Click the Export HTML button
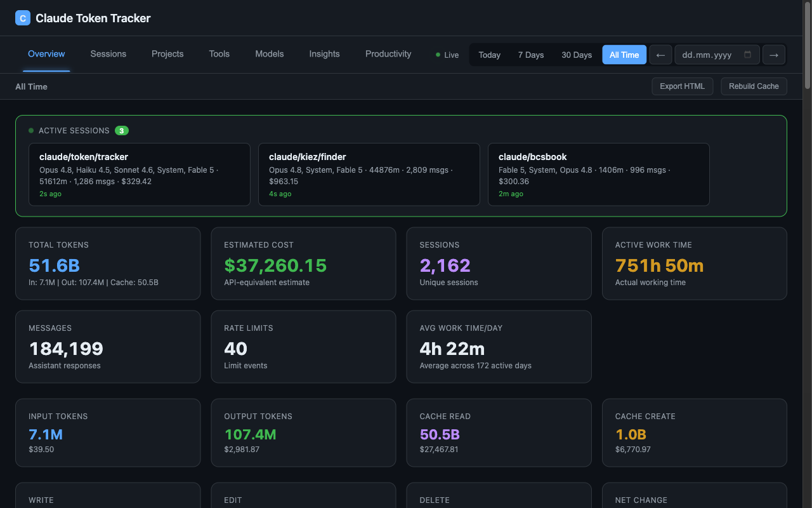 [683, 86]
